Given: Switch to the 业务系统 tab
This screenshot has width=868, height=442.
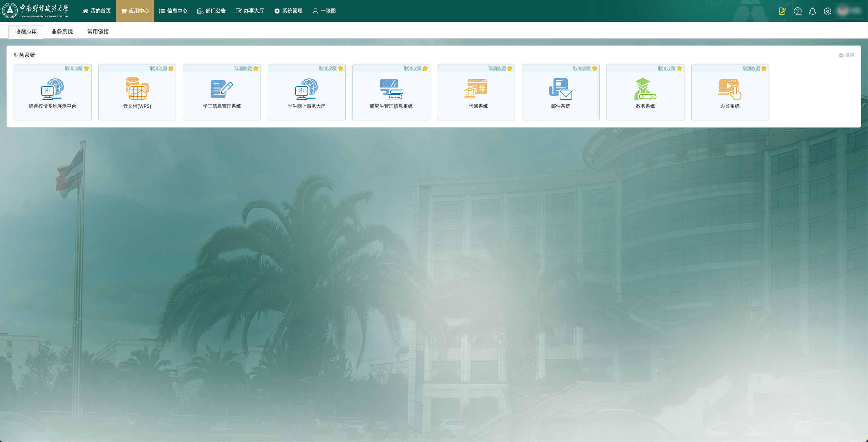Looking at the screenshot, I should click(62, 32).
